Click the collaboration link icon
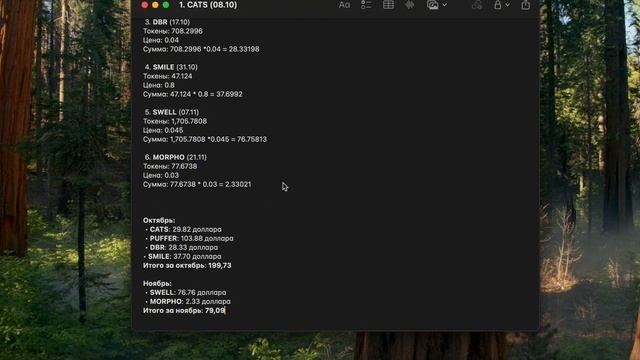640x360 pixels. click(477, 5)
